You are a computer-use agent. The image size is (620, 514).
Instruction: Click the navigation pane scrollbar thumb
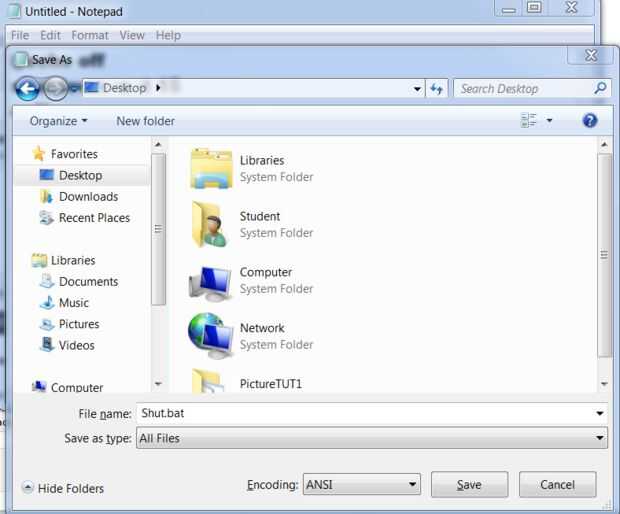click(158, 229)
